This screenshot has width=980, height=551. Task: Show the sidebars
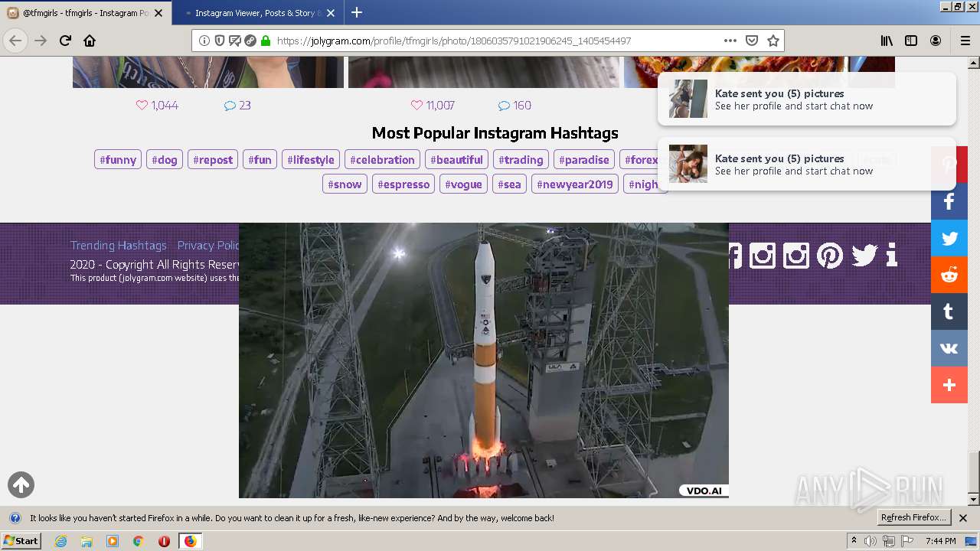(911, 41)
